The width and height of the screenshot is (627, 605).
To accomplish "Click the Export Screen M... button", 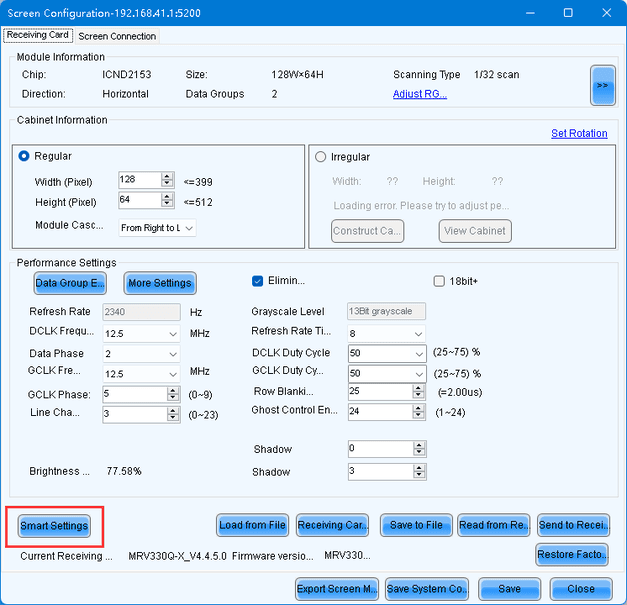I will point(337,589).
